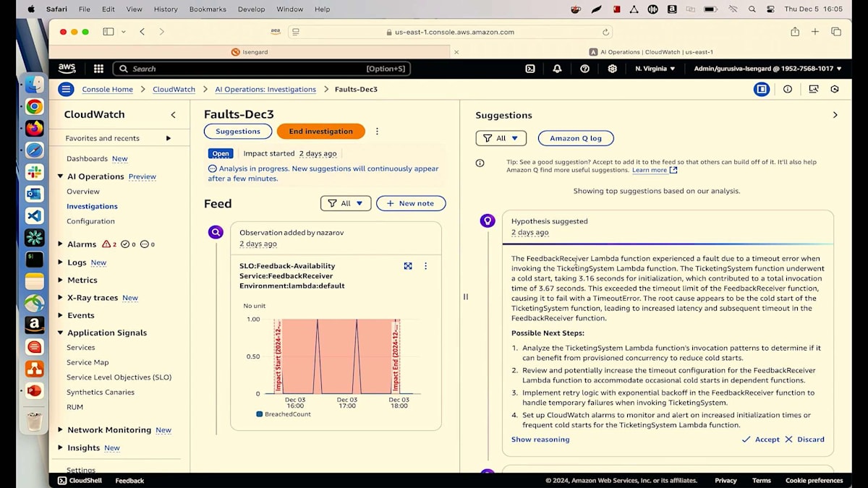This screenshot has height=488, width=868.
Task: Click the split-panel resize handle
Action: point(465,296)
